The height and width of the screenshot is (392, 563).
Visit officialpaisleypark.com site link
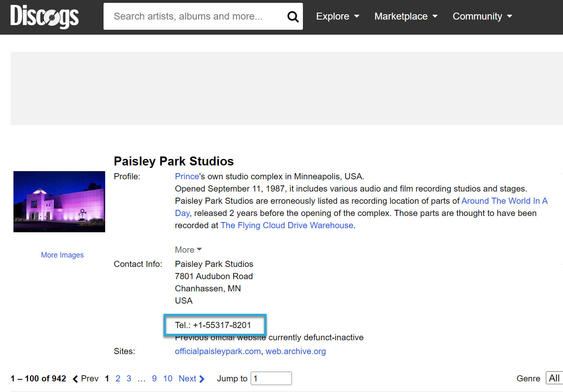pyautogui.click(x=218, y=351)
